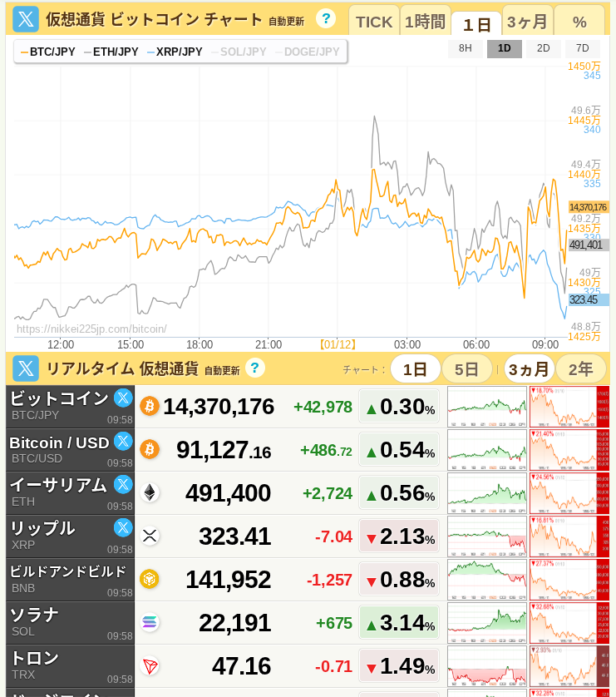Select the 8H chart range button
The height and width of the screenshot is (697, 616).
(x=466, y=48)
